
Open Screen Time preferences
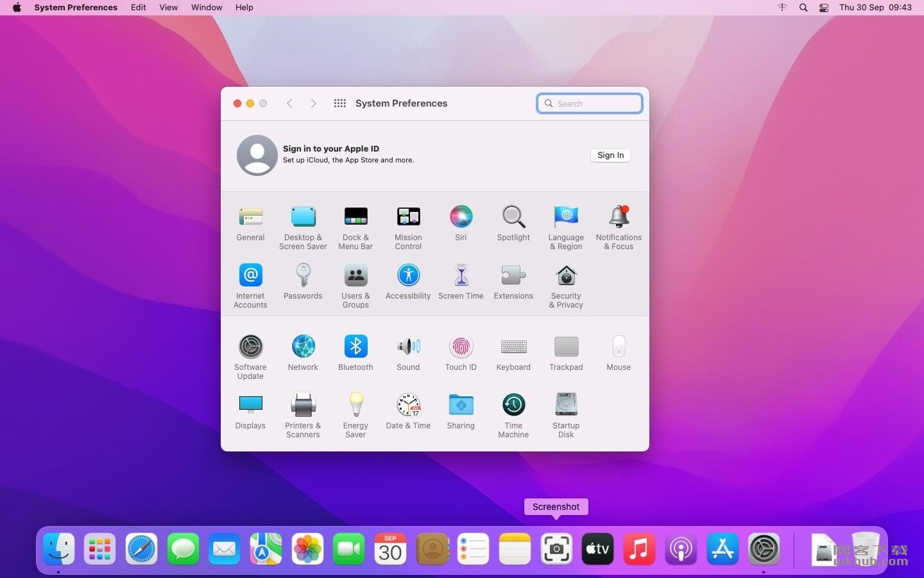[x=461, y=282]
